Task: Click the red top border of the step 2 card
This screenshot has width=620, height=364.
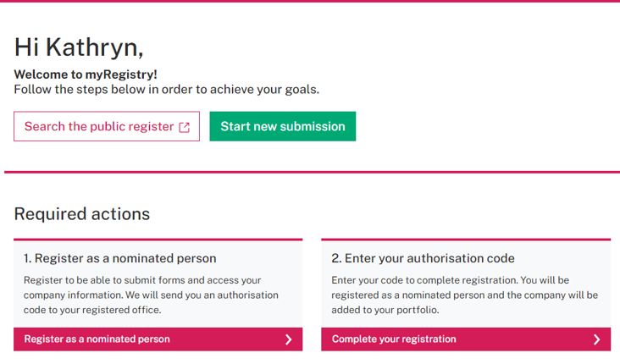Action: pos(466,240)
